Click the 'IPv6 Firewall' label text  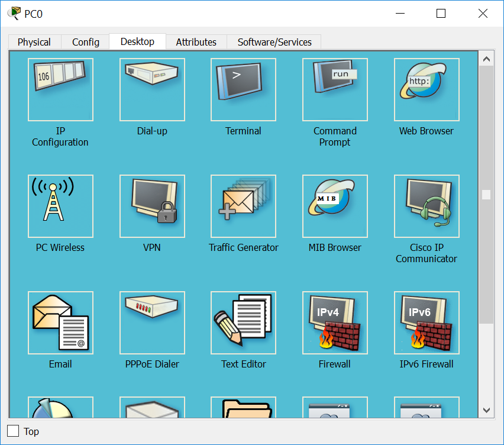coord(427,364)
